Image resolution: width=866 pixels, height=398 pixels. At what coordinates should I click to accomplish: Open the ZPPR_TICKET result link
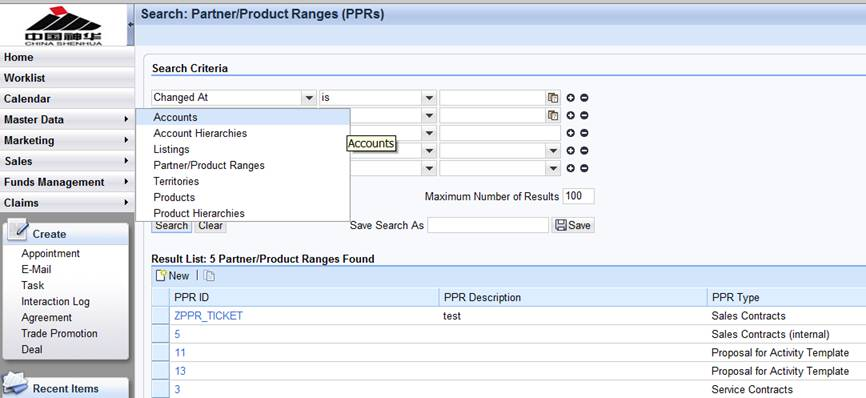coord(208,316)
